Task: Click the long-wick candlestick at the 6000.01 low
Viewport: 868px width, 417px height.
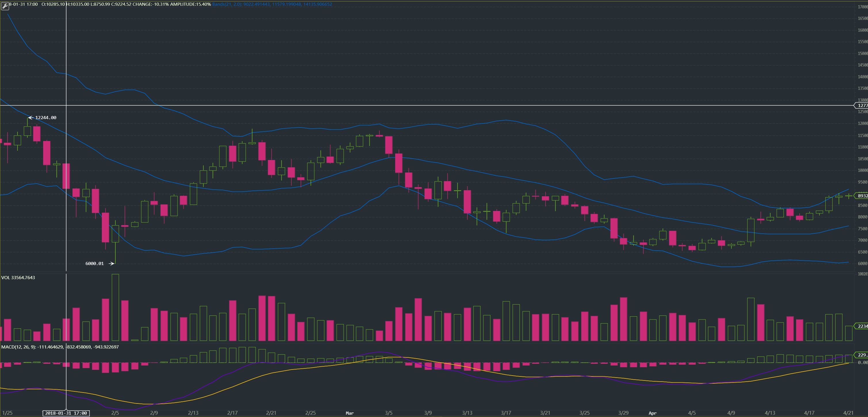Action: [115, 242]
